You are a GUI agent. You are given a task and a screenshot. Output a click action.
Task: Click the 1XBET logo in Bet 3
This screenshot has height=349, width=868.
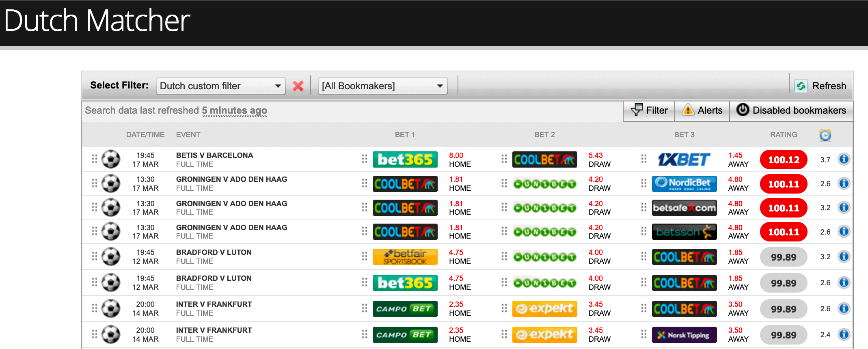684,159
